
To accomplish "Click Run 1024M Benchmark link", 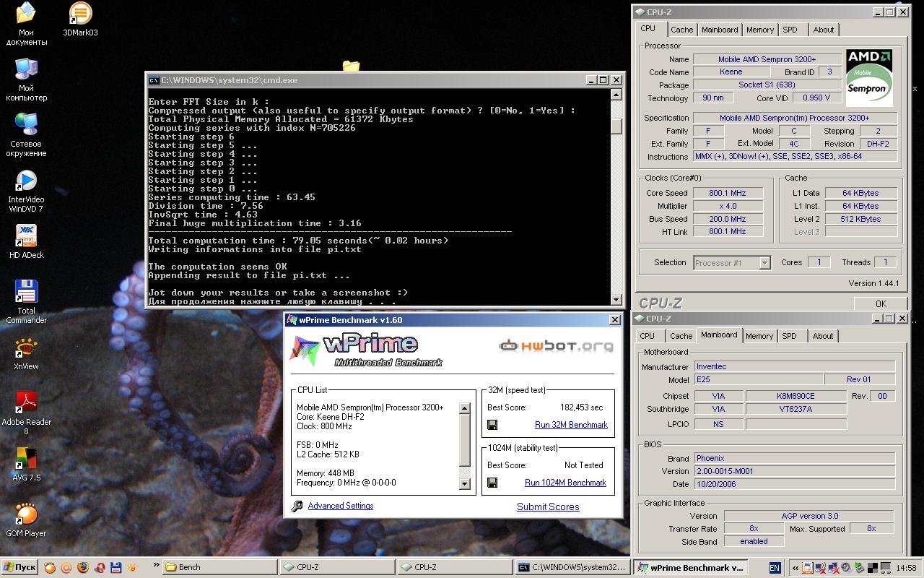I will click(x=565, y=483).
